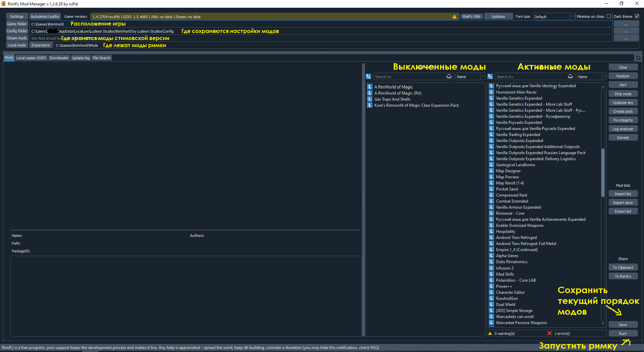Click the active mods list scrollbar

point(603,172)
